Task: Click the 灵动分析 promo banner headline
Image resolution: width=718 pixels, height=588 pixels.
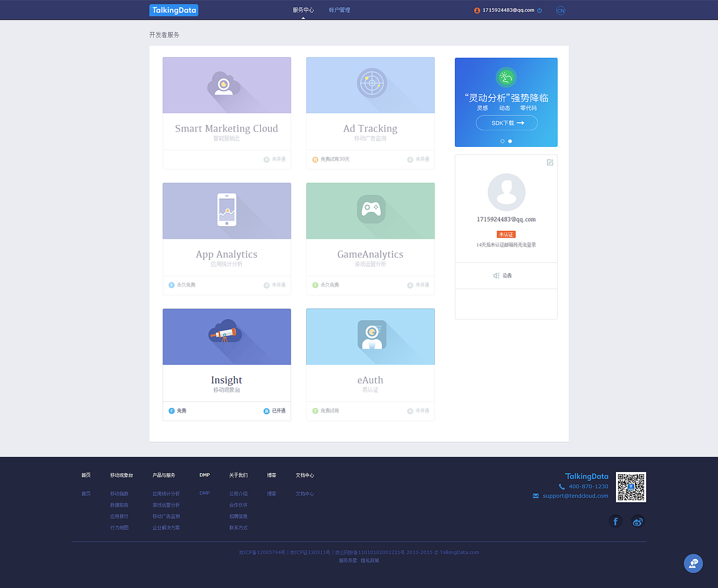Action: [x=507, y=98]
